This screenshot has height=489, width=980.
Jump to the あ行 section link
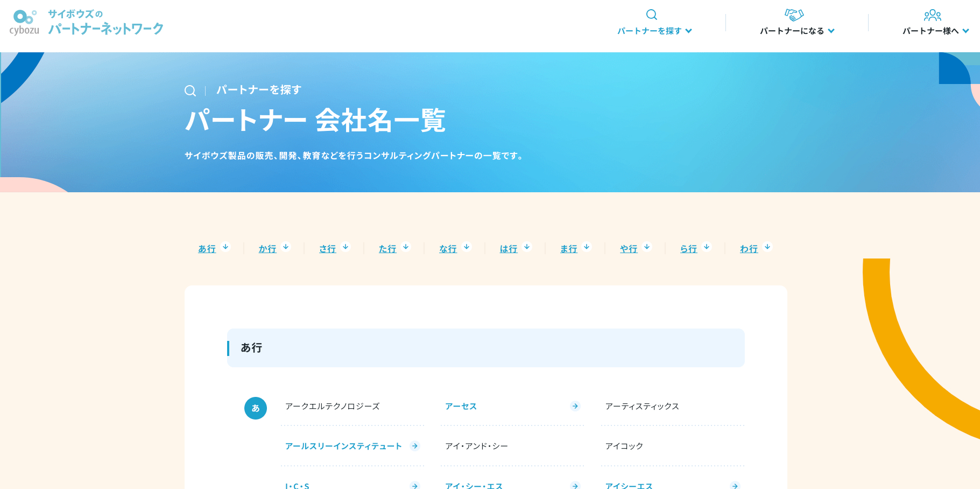(207, 249)
